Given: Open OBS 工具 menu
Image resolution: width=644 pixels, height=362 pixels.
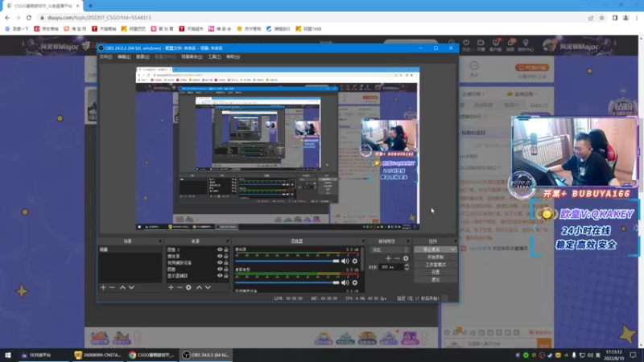Looking at the screenshot, I should coord(214,56).
